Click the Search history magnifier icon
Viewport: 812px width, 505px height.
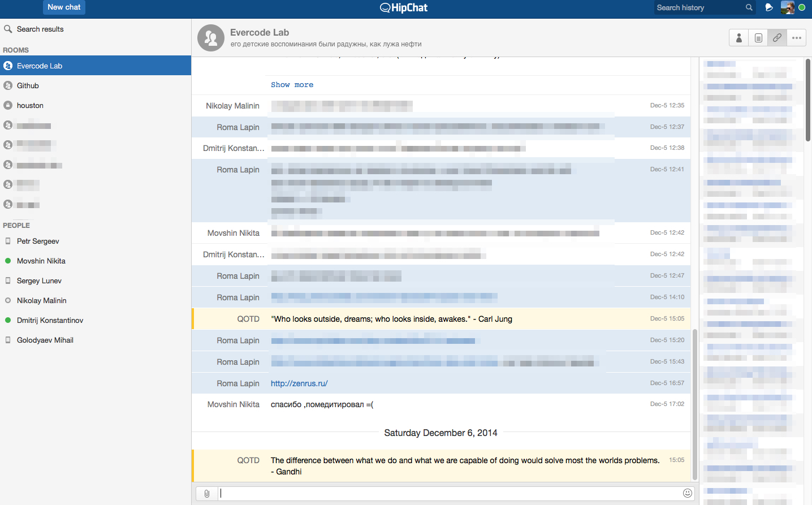coord(749,7)
